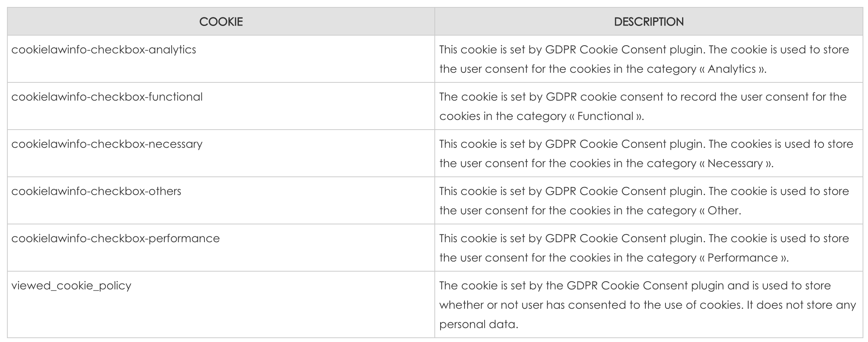Click the Necessary category description text
This screenshot has width=868, height=342.
coord(646,154)
